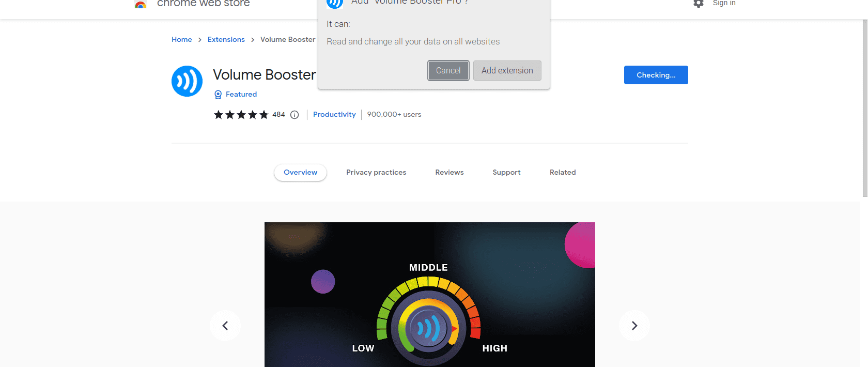Switch to the Support tab
The height and width of the screenshot is (367, 868).
[506, 173]
